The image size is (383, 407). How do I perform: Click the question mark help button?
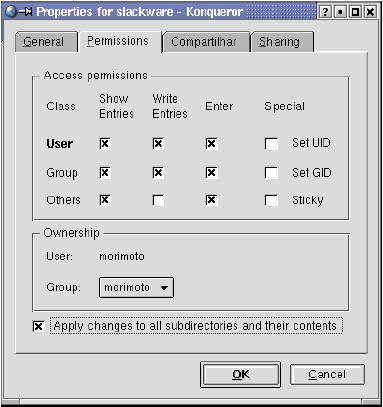click(x=325, y=12)
